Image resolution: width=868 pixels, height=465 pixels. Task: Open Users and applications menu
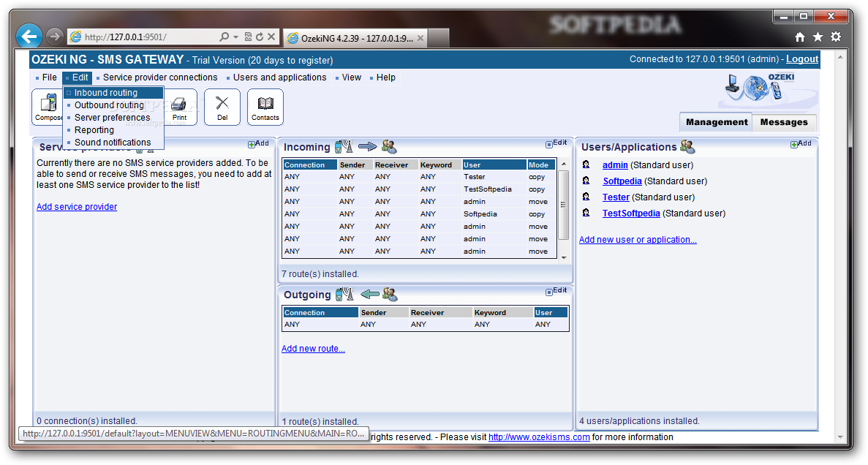click(x=279, y=77)
